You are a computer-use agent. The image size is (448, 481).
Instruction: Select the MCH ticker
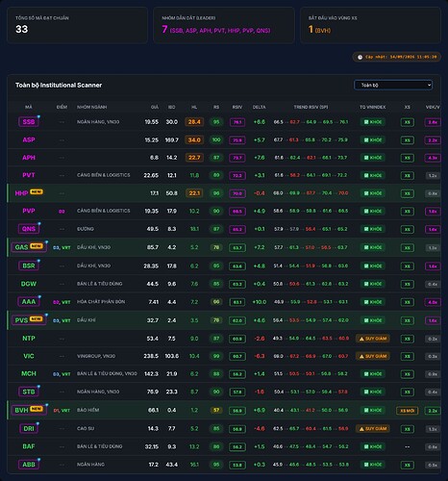pyautogui.click(x=29, y=373)
